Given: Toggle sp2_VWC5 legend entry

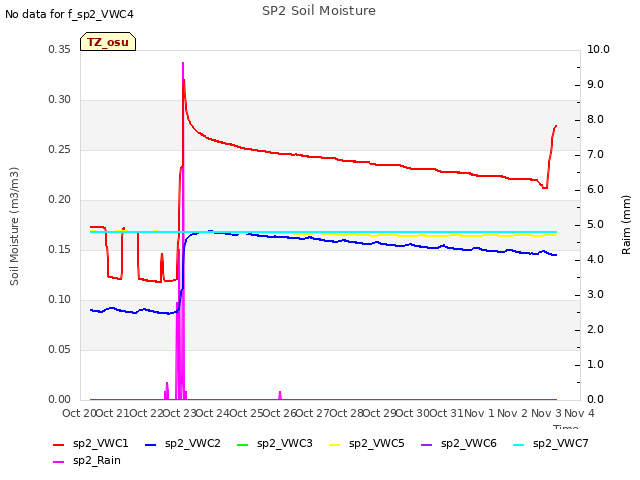Looking at the screenshot, I should [x=367, y=444].
